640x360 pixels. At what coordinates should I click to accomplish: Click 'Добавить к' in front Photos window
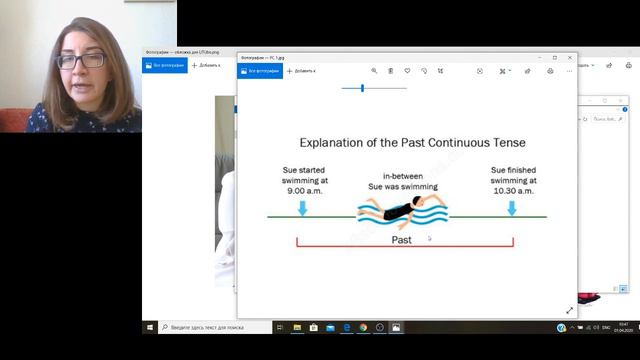[x=302, y=71]
